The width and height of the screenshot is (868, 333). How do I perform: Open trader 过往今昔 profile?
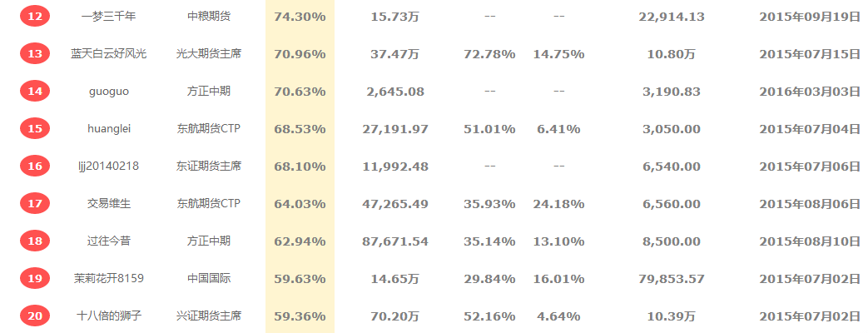[108, 241]
